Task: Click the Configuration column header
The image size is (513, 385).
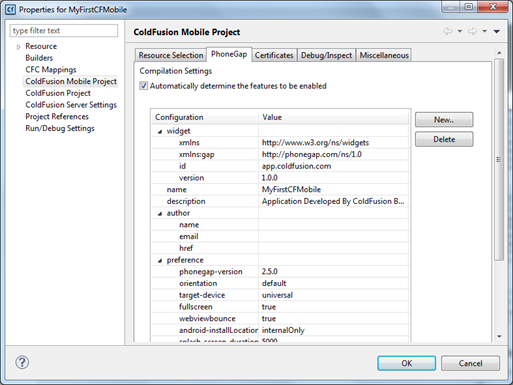Action: pyautogui.click(x=205, y=117)
